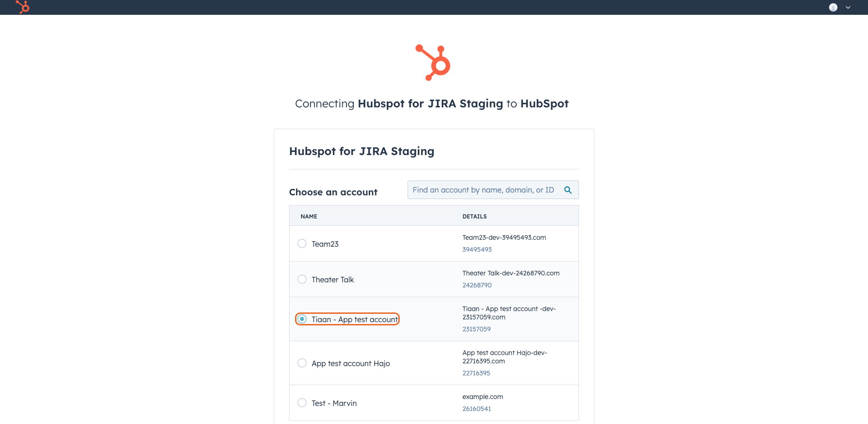
Task: Click account ID 23157059 link
Action: point(477,329)
